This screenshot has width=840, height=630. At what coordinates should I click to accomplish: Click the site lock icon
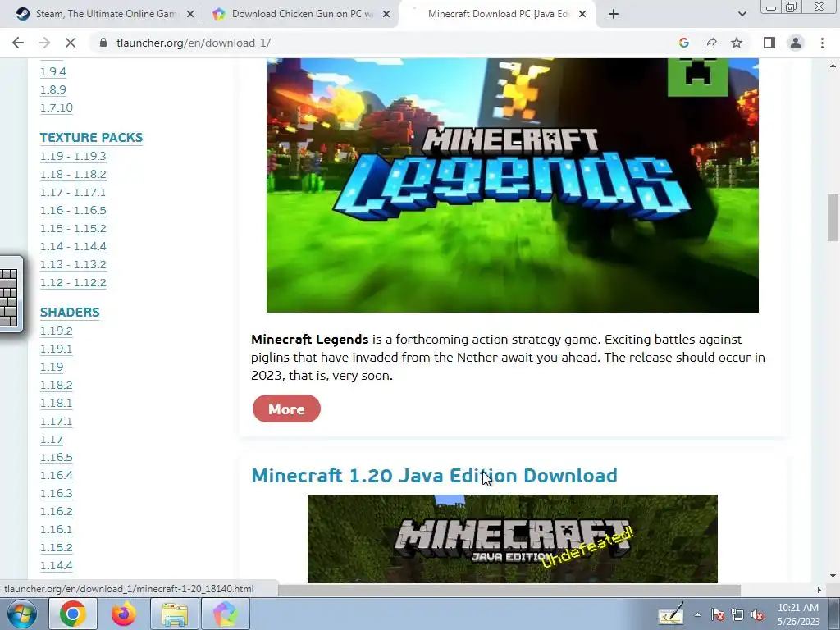103,43
